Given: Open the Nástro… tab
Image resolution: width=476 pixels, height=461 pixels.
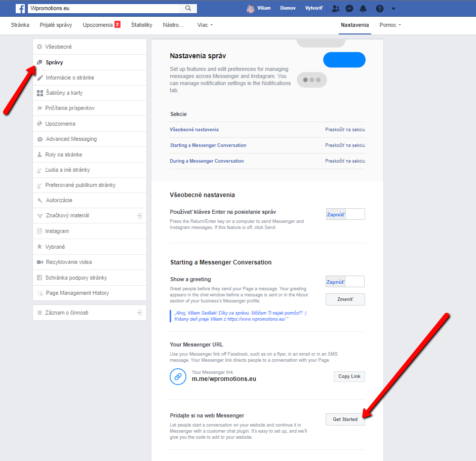Looking at the screenshot, I should (x=173, y=25).
